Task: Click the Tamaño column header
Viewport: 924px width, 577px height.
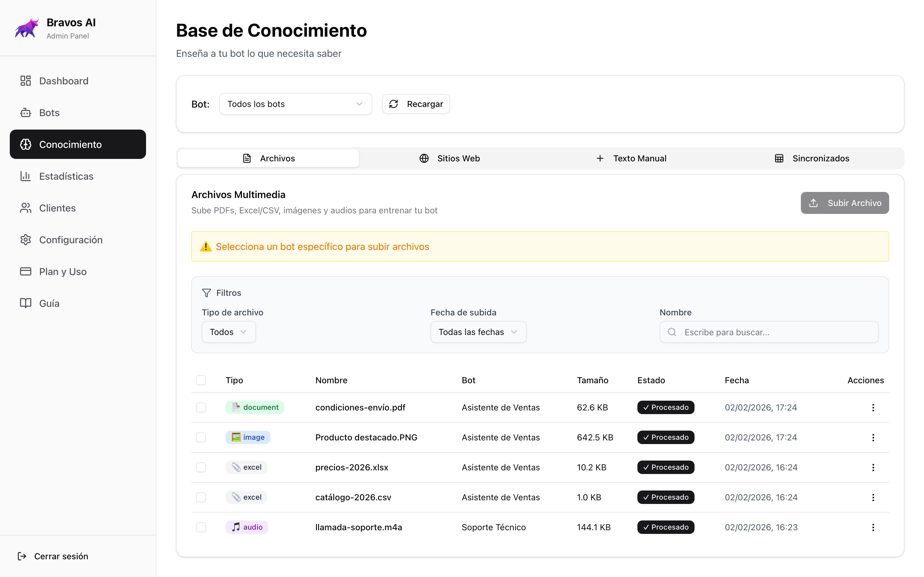Action: 592,380
